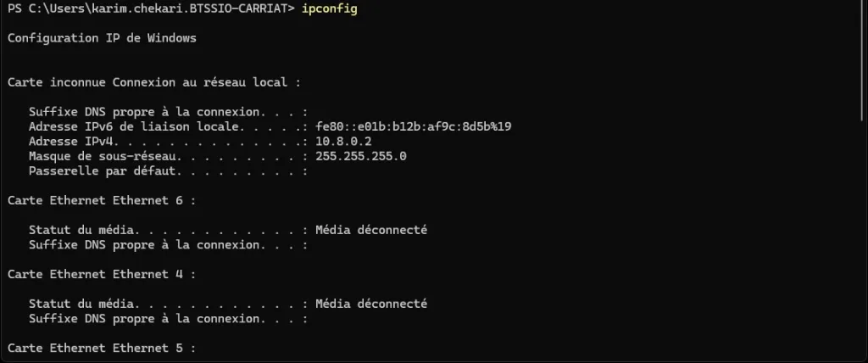Click the subnet mask value 255.255.255.0

360,157
